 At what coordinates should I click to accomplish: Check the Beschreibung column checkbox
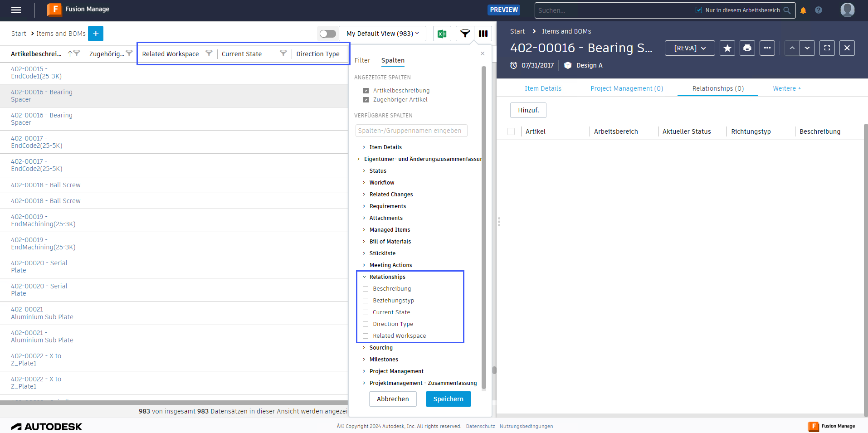pyautogui.click(x=366, y=289)
